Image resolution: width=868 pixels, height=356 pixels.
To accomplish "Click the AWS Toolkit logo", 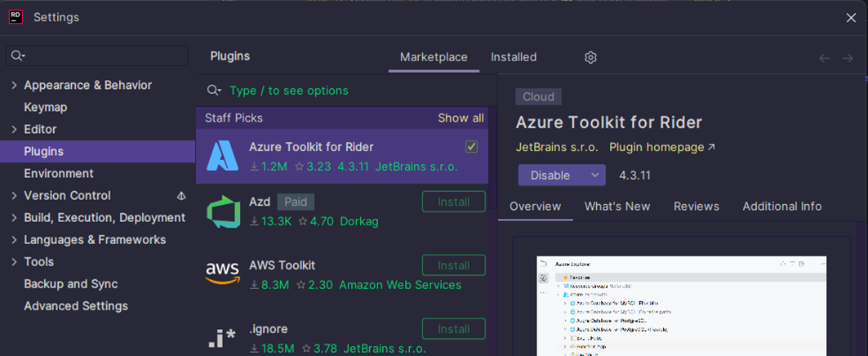I will tap(223, 273).
